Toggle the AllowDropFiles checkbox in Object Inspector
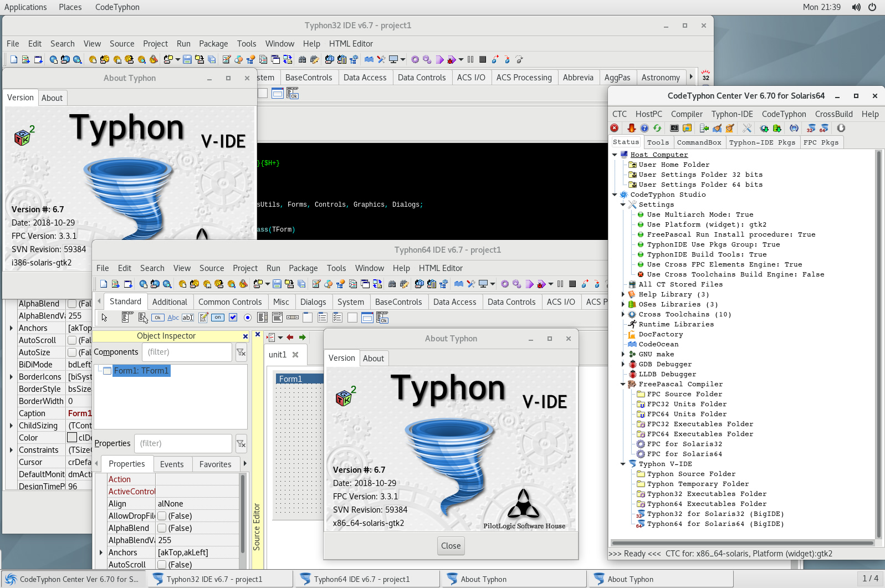 pos(162,516)
